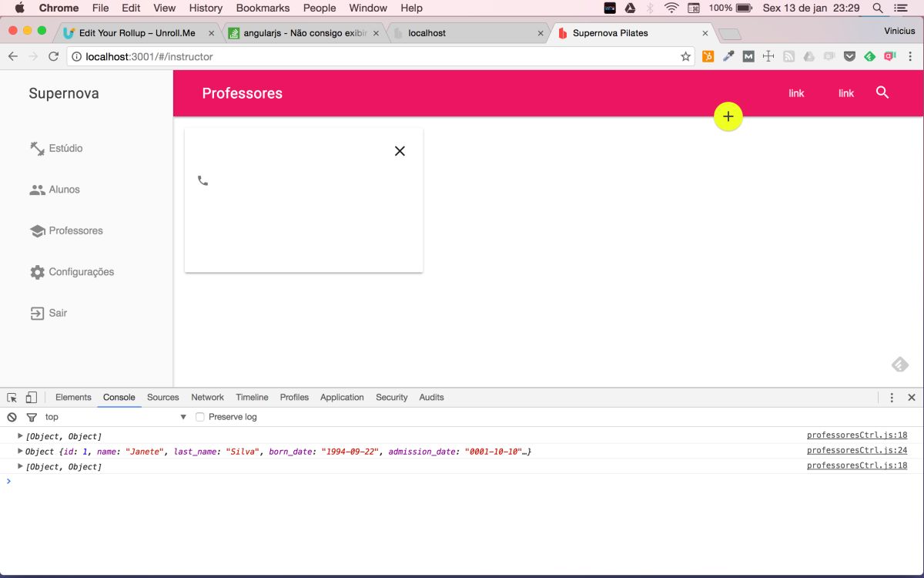Screen dimensions: 924x578
Task: Click the Professores page heading
Action: pyautogui.click(x=243, y=93)
